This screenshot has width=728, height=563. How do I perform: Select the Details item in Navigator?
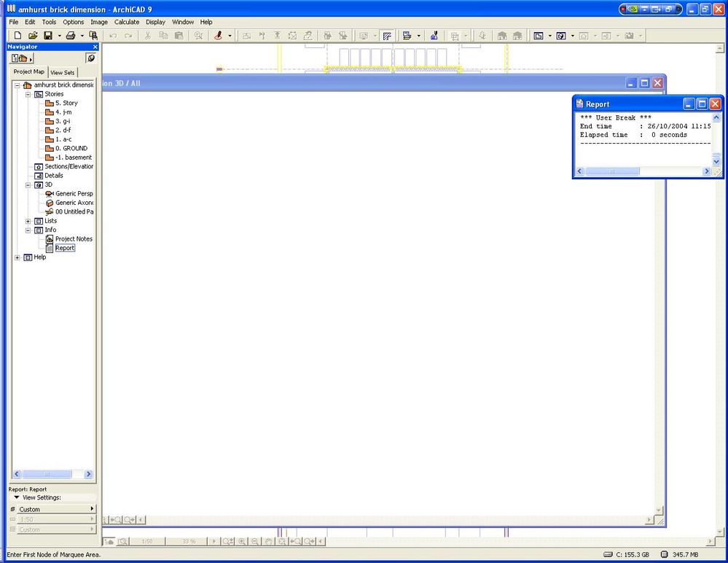[54, 176]
